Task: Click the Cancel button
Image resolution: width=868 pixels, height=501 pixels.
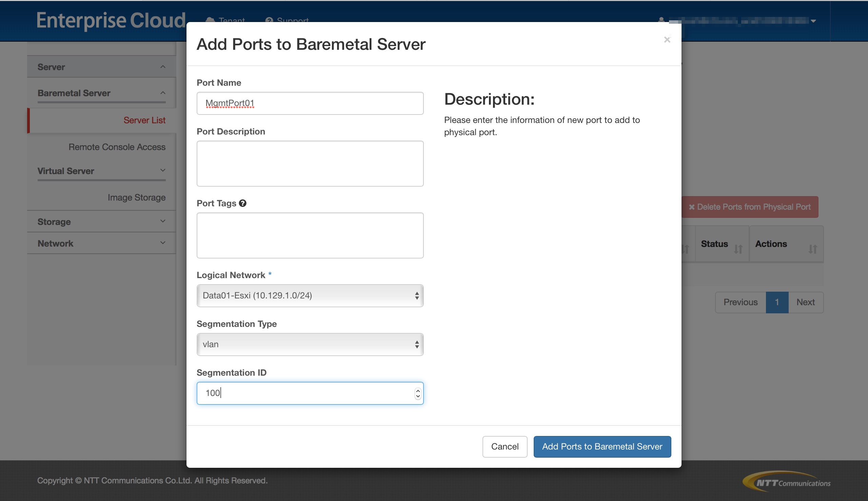Action: [x=505, y=446]
